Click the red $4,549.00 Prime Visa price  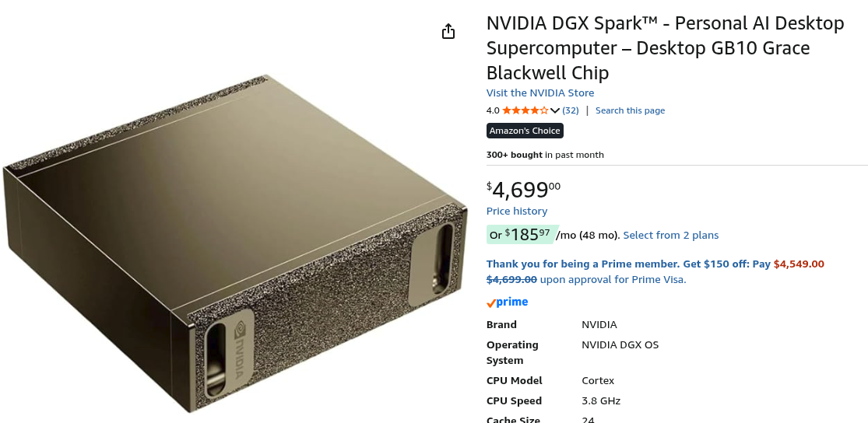(x=799, y=264)
